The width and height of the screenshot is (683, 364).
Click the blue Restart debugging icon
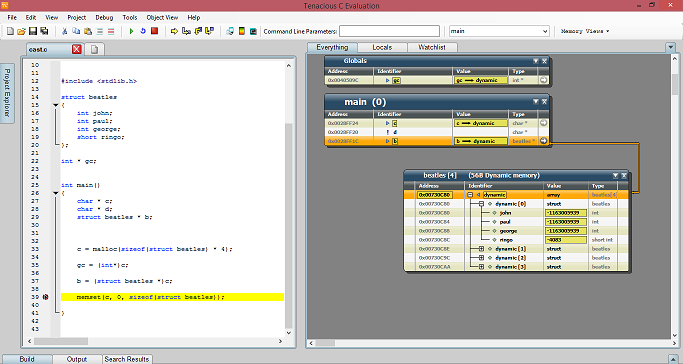[142, 31]
